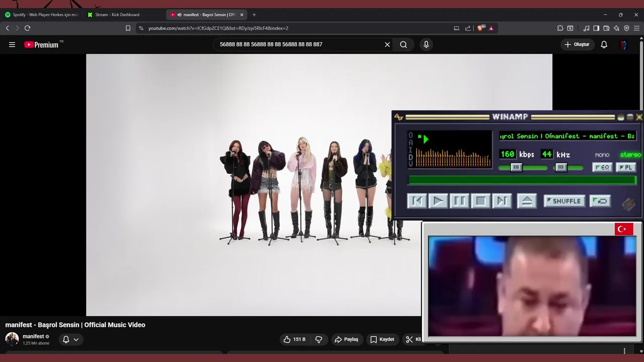The width and height of the screenshot is (644, 362).
Task: Open site settings icon beside the URL
Action: (141, 28)
